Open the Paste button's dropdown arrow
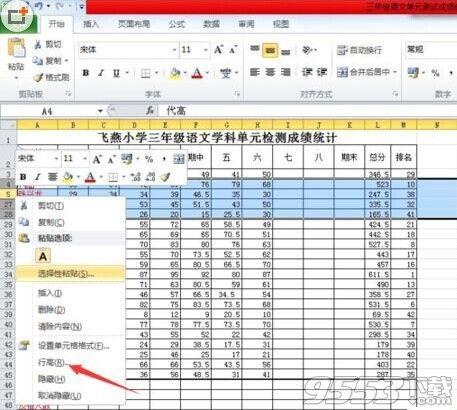457x410 pixels. (x=16, y=78)
